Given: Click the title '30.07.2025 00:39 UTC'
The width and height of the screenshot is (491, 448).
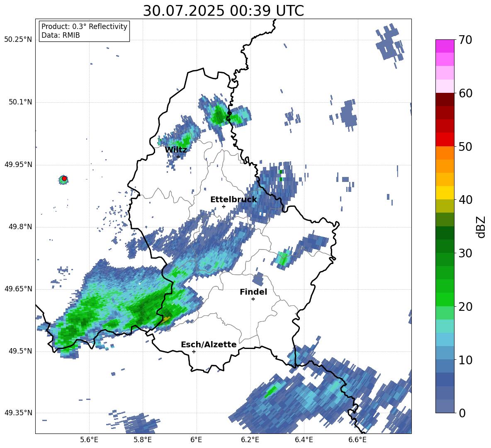Looking at the screenshot, I should click(x=223, y=11).
